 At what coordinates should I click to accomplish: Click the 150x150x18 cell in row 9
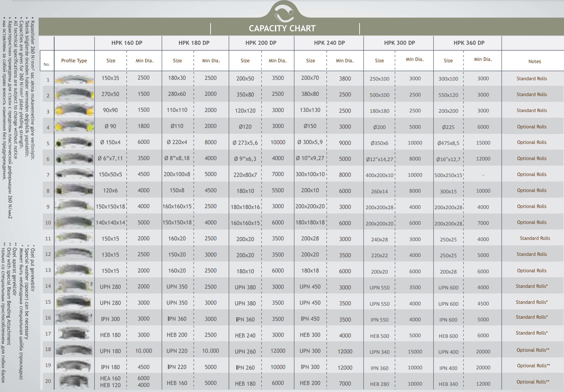(110, 206)
